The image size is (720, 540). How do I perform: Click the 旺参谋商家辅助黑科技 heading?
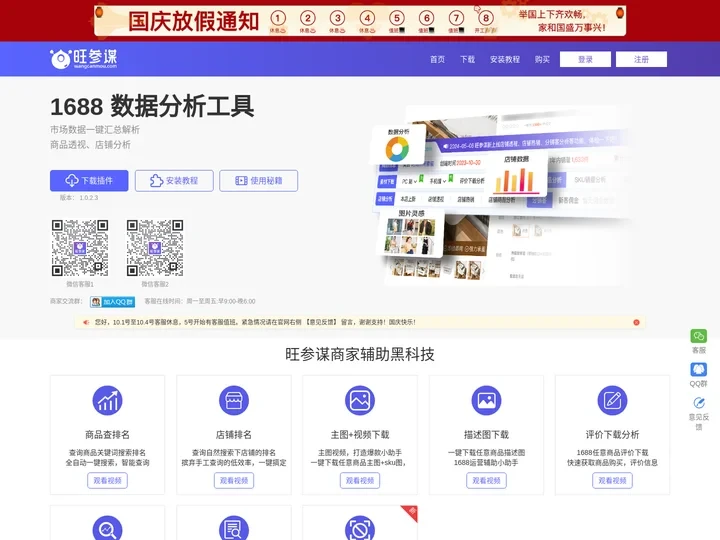(x=360, y=354)
